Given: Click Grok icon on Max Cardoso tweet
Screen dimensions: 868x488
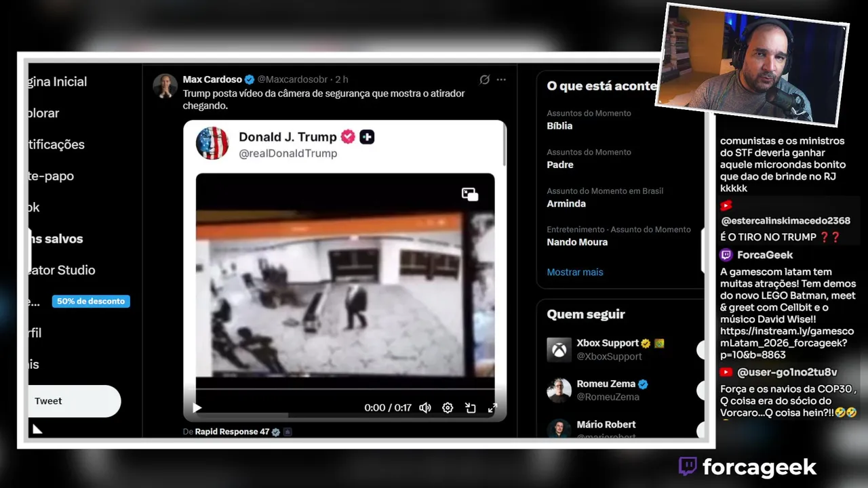Looking at the screenshot, I should pos(484,79).
